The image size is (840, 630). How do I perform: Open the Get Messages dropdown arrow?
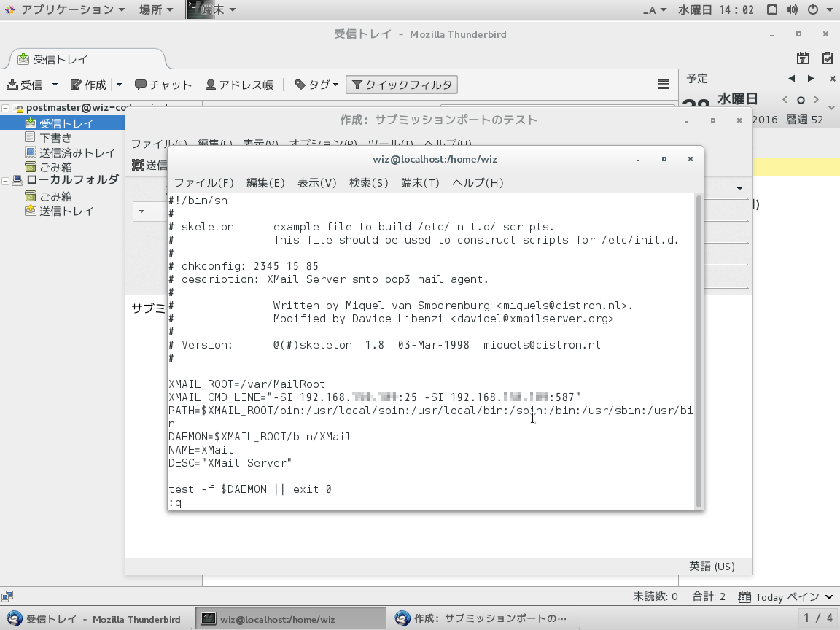55,85
